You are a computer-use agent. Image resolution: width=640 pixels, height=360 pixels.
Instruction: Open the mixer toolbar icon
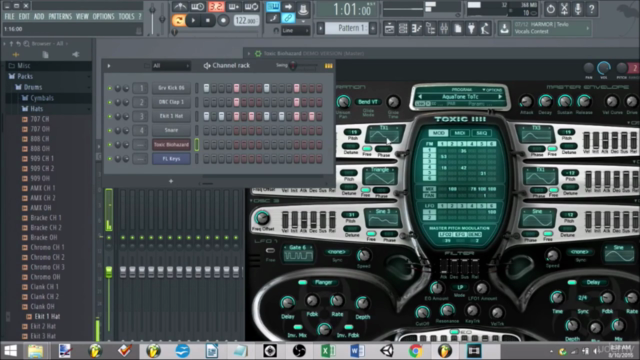point(444,29)
